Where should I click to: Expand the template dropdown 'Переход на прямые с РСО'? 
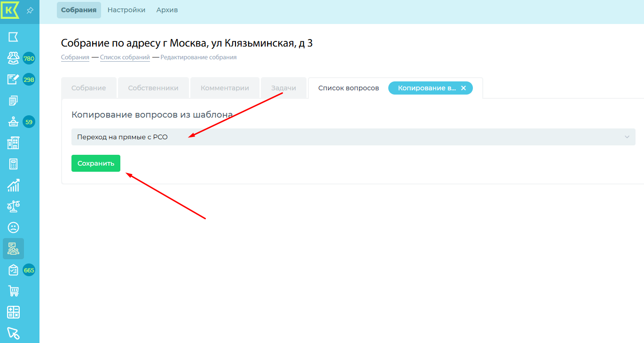coord(353,137)
